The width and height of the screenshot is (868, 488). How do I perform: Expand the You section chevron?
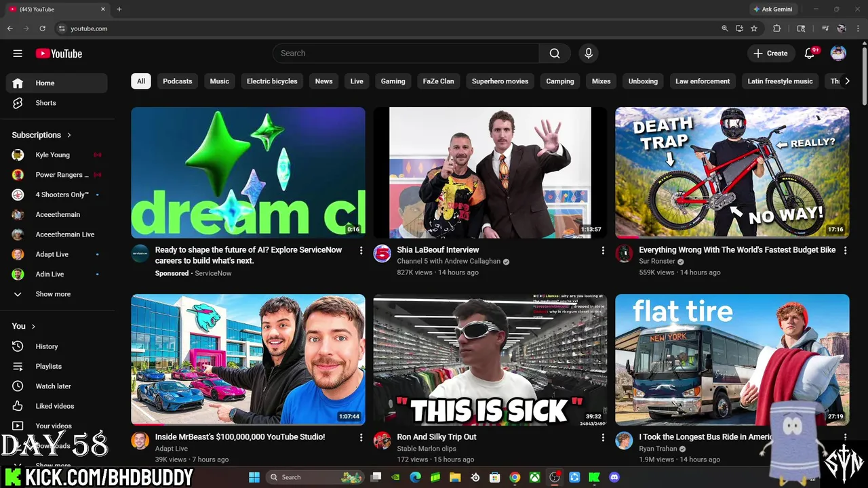[x=33, y=326]
